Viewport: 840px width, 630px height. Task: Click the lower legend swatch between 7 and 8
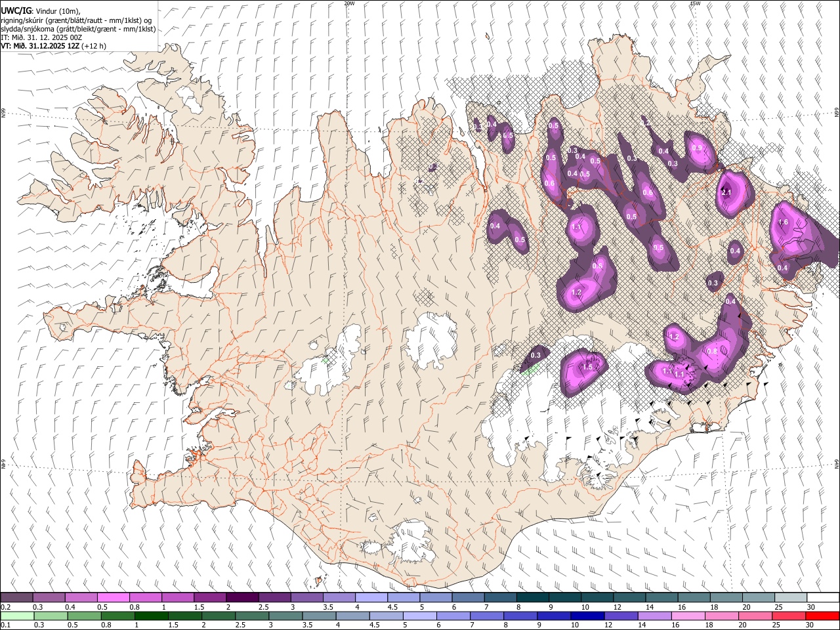(x=486, y=616)
